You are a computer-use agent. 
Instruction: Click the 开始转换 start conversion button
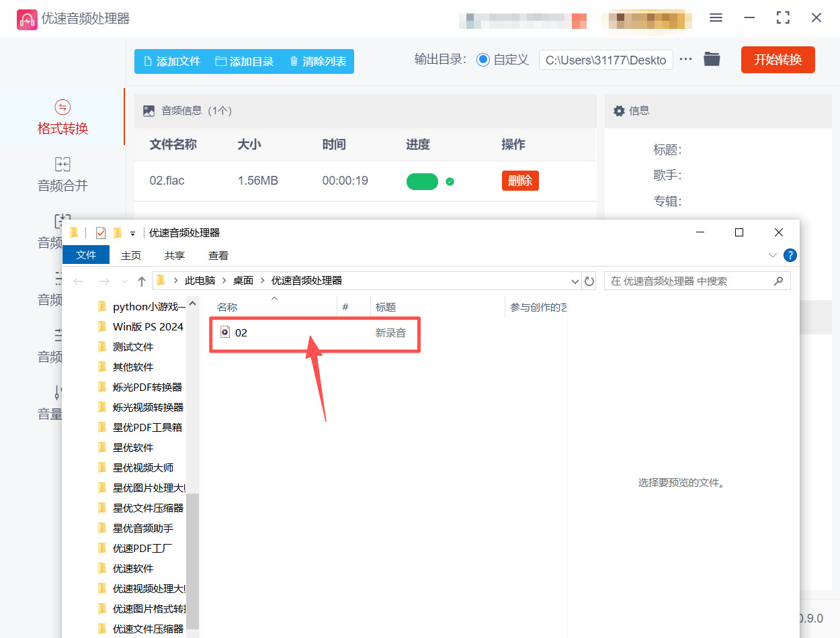[x=778, y=59]
